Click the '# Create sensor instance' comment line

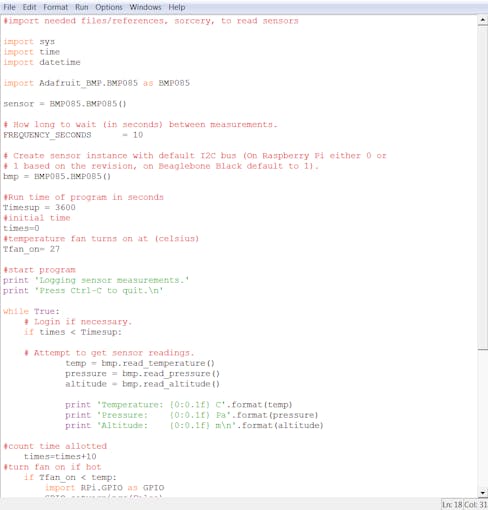(195, 156)
